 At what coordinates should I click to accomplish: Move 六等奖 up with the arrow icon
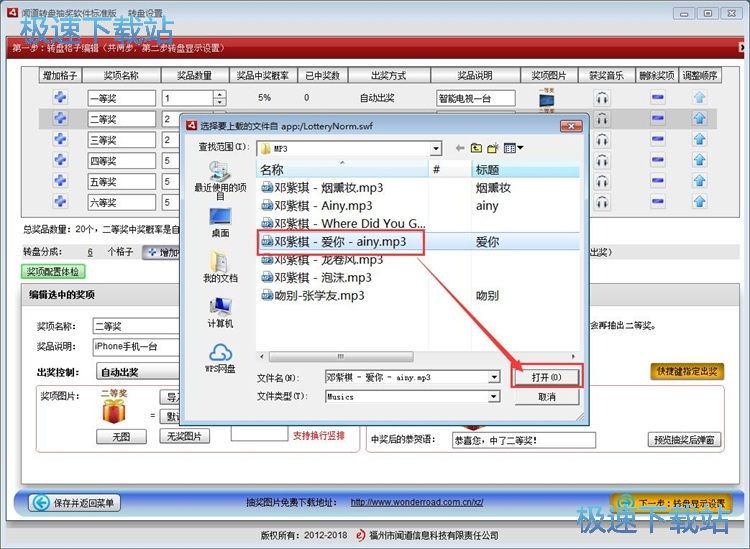700,201
